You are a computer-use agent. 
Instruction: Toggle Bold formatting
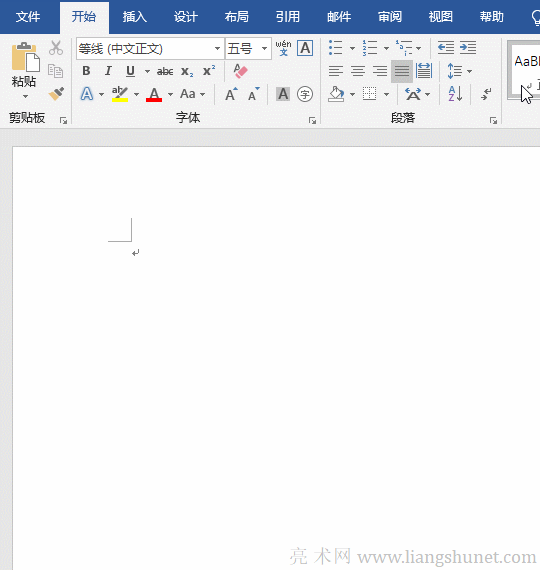point(86,71)
